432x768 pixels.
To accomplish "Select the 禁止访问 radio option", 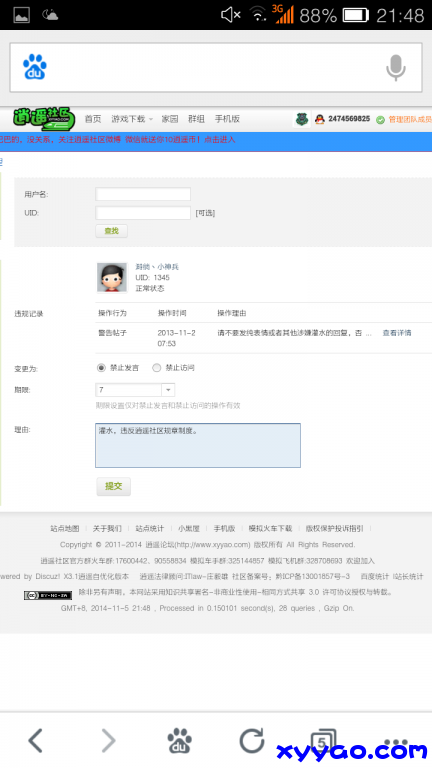I will coord(157,367).
